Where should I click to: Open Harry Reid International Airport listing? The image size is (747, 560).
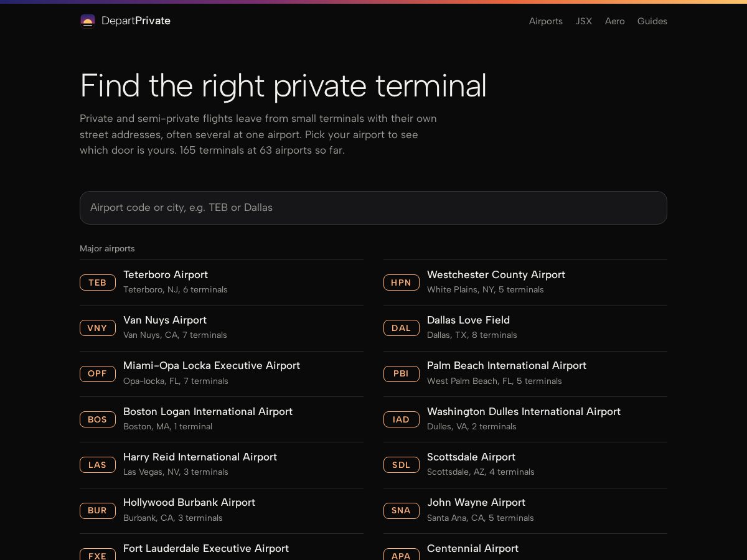coord(222,465)
